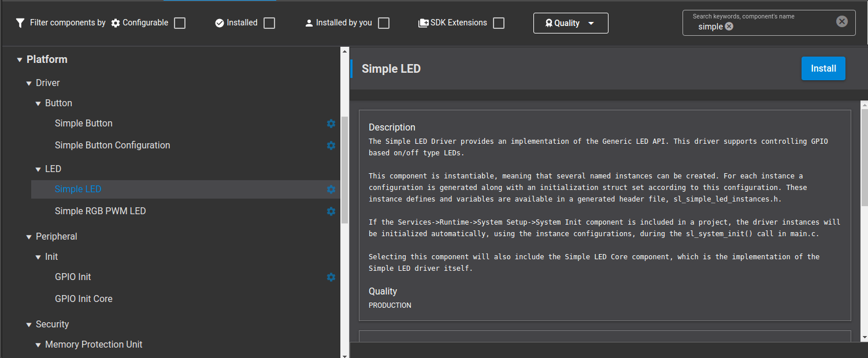Click gear icon next to Simple Button
Image resolution: width=868 pixels, height=358 pixels.
pyautogui.click(x=331, y=124)
